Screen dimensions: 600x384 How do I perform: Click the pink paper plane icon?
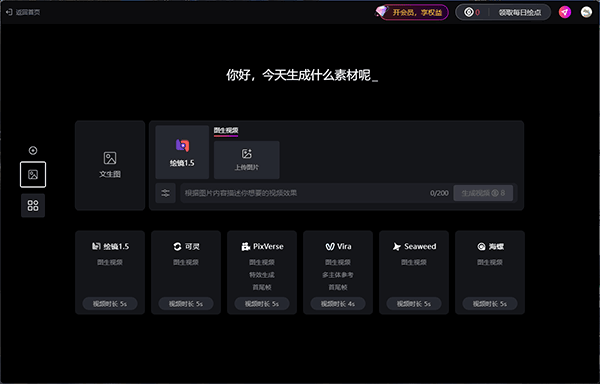click(x=565, y=12)
